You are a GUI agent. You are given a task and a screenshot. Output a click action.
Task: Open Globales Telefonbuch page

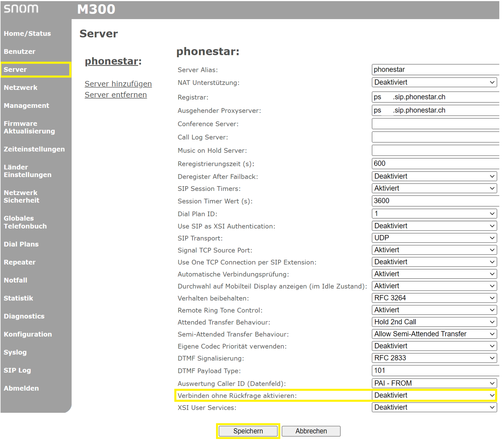[x=25, y=222]
